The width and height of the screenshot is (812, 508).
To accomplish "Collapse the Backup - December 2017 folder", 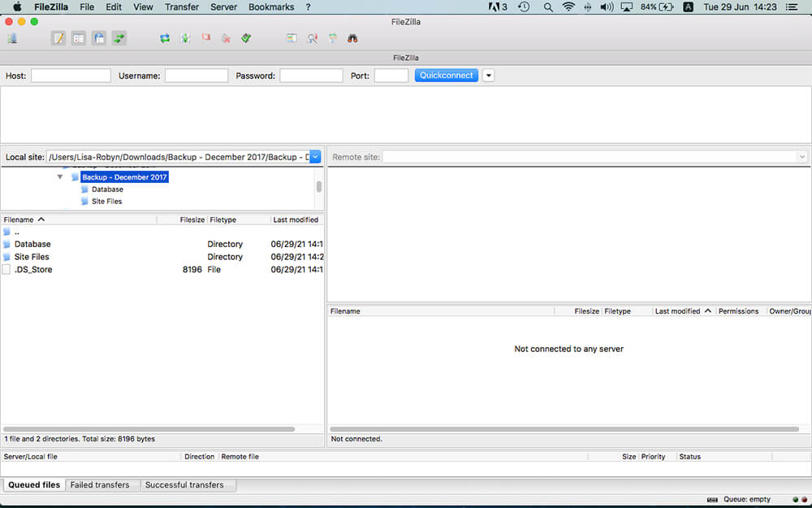I will [60, 177].
